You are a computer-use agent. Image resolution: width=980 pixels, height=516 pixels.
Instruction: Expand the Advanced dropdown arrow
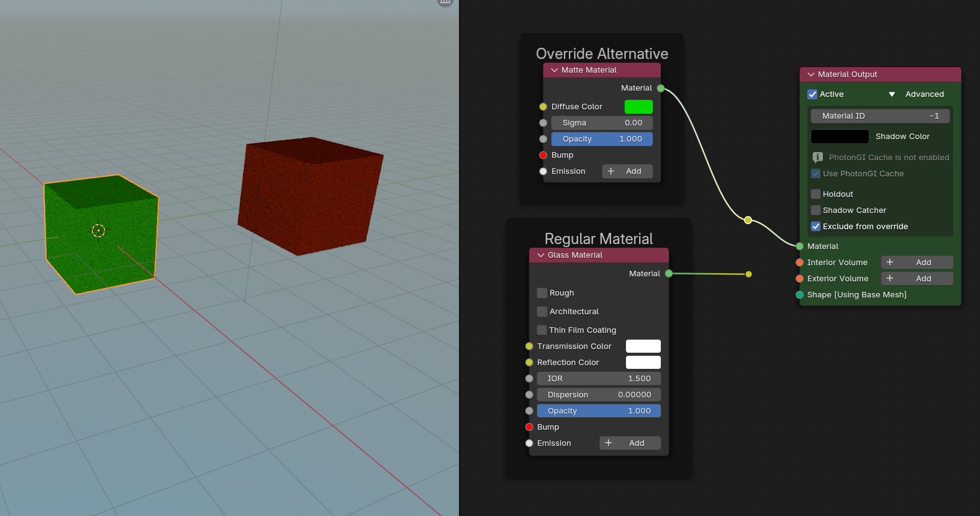[892, 94]
